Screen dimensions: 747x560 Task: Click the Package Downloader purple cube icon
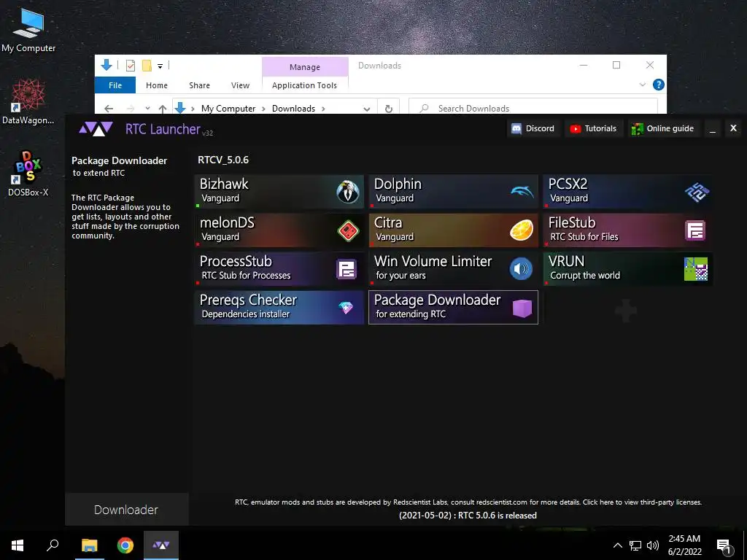(x=522, y=308)
